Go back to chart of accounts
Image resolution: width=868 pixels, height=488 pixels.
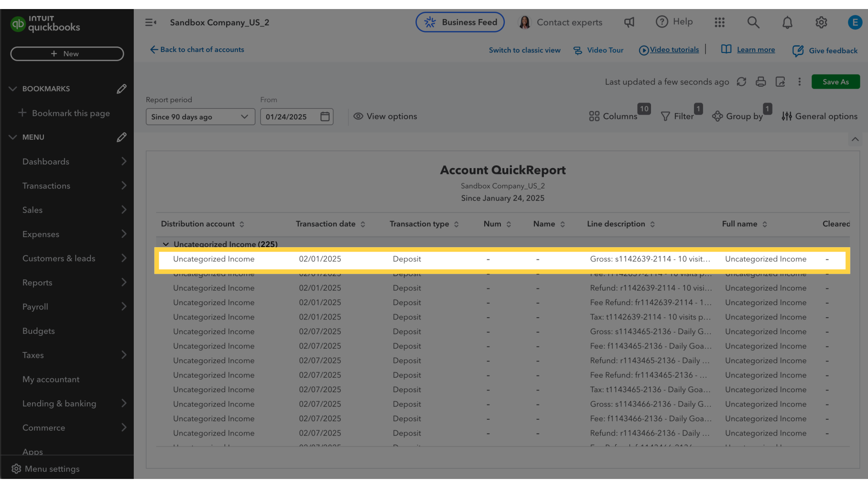tap(197, 50)
